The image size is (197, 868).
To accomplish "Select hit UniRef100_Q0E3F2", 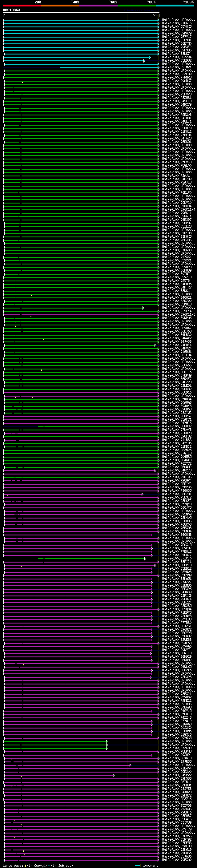I will (177, 47).
